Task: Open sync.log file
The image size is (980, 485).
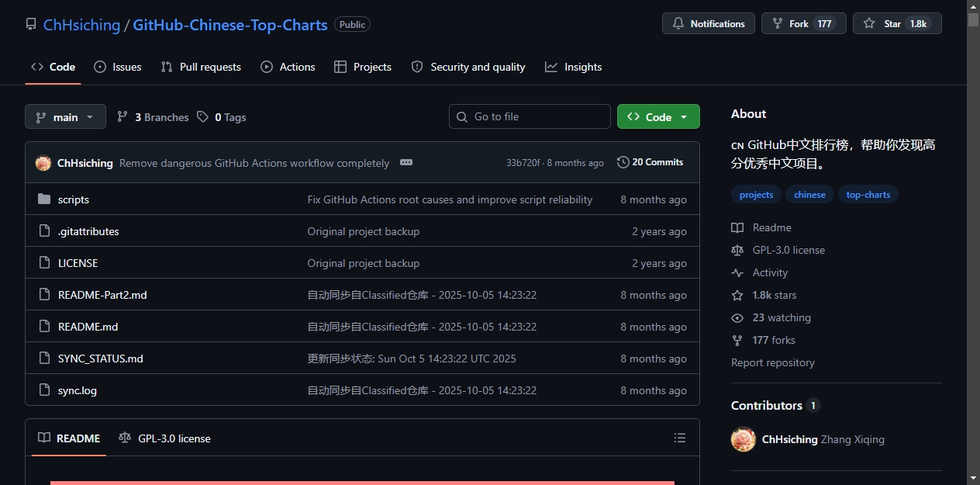Action: coord(78,390)
